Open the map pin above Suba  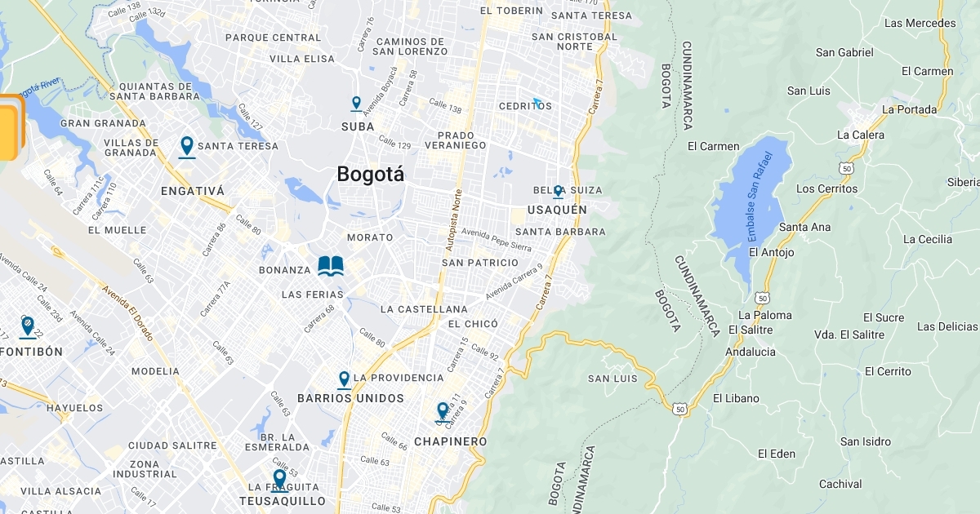pos(356,104)
